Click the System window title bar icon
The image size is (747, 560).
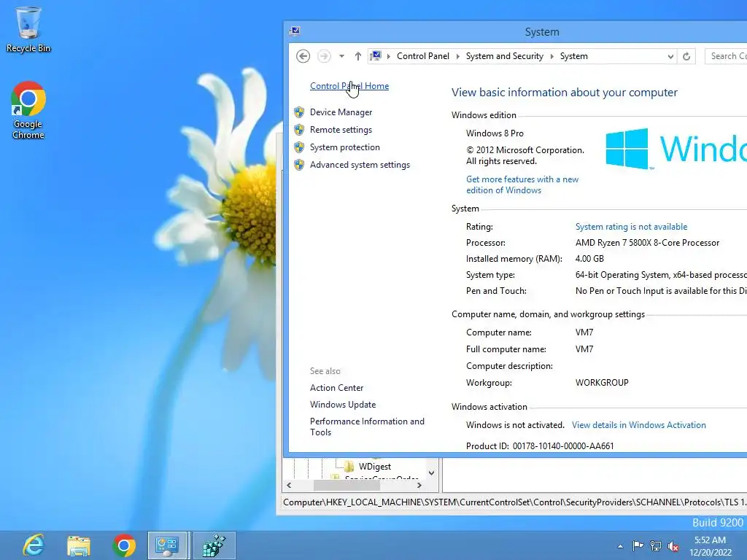coord(295,31)
